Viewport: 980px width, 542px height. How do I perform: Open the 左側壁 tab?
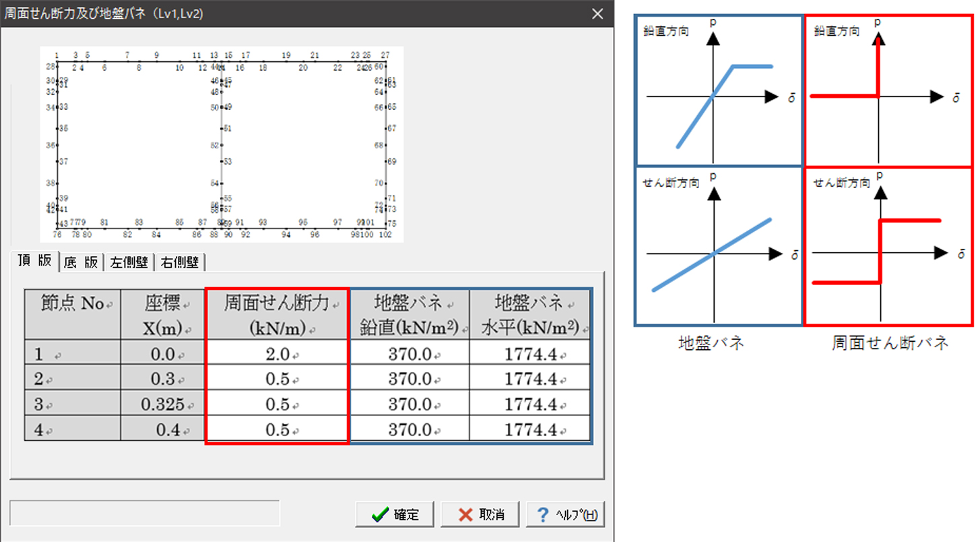(129, 263)
